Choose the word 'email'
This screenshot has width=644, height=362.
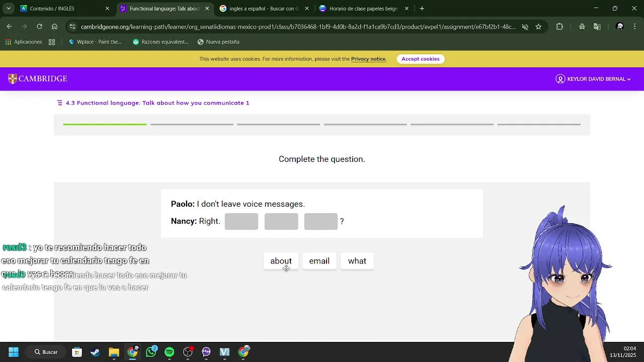(319, 261)
